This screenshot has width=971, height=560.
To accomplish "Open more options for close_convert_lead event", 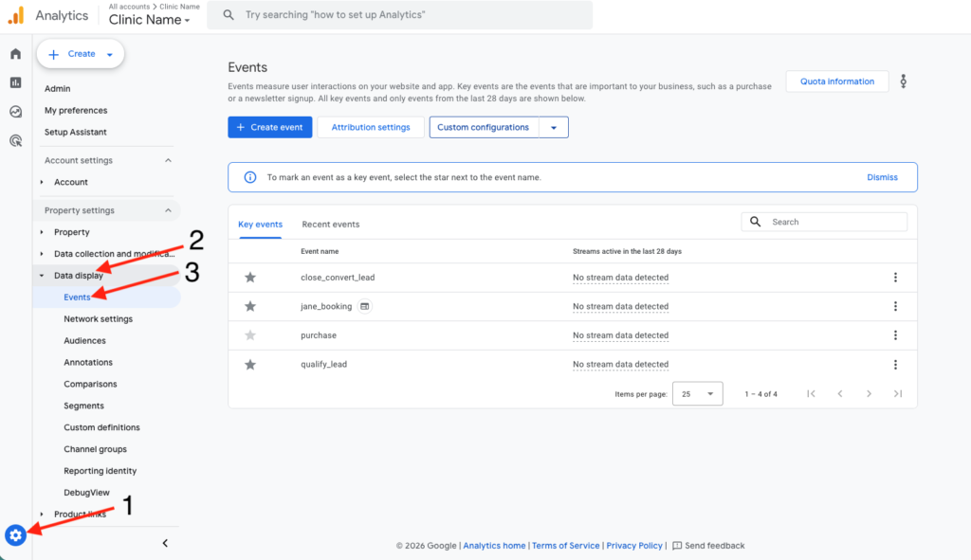I will (895, 278).
